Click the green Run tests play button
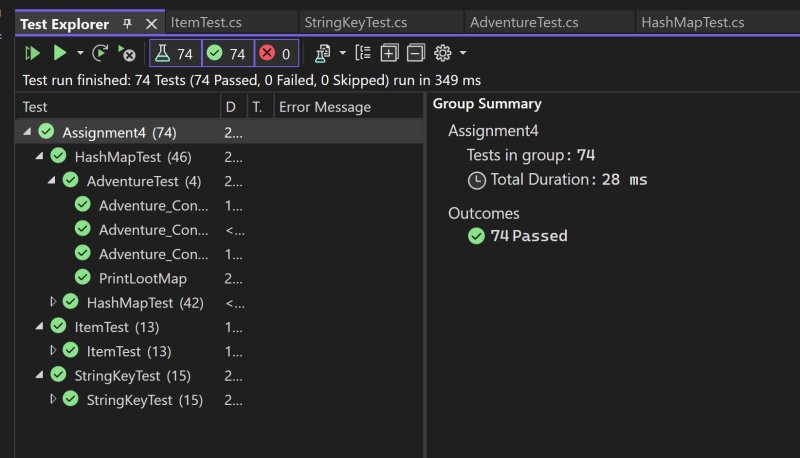Screen dimensions: 800x458 coord(60,53)
